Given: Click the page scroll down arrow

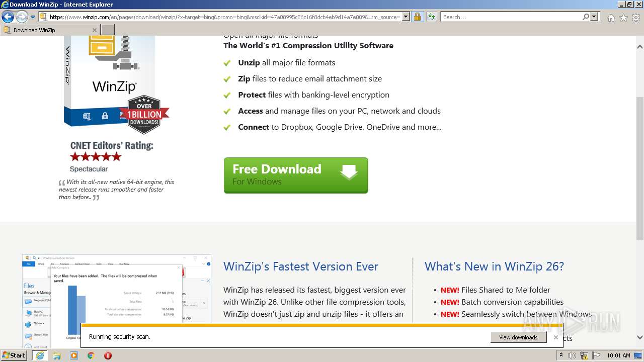Looking at the screenshot, I should [x=640, y=338].
